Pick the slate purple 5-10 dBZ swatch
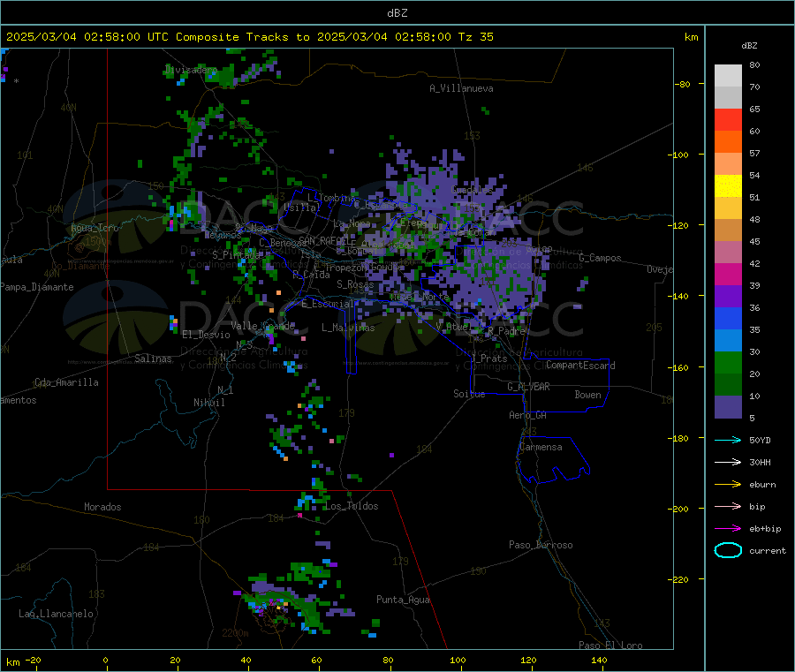Screen dimensions: 795x672 pyautogui.click(x=728, y=407)
